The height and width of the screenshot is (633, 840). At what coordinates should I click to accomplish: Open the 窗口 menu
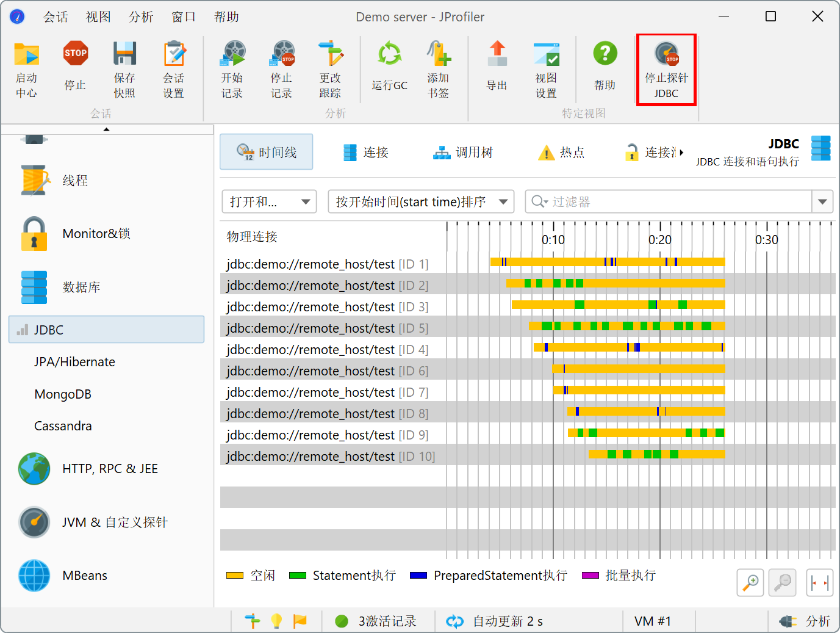[184, 17]
